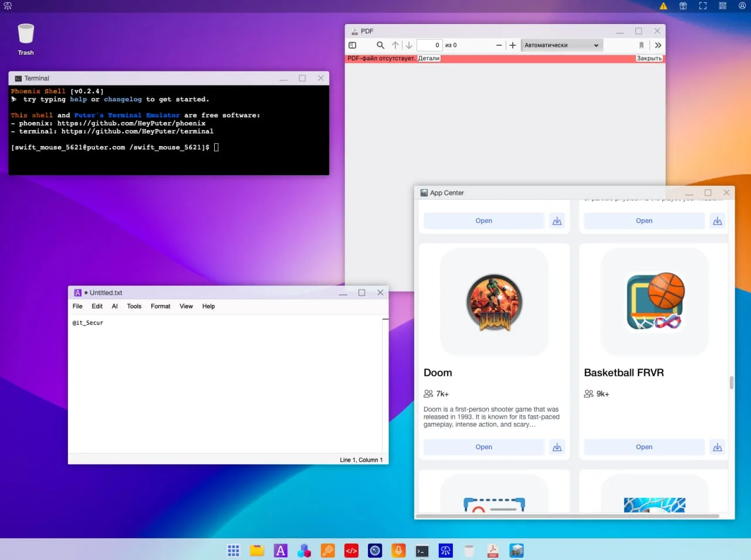Open the microphone recorder app in taskbar

pos(398,550)
